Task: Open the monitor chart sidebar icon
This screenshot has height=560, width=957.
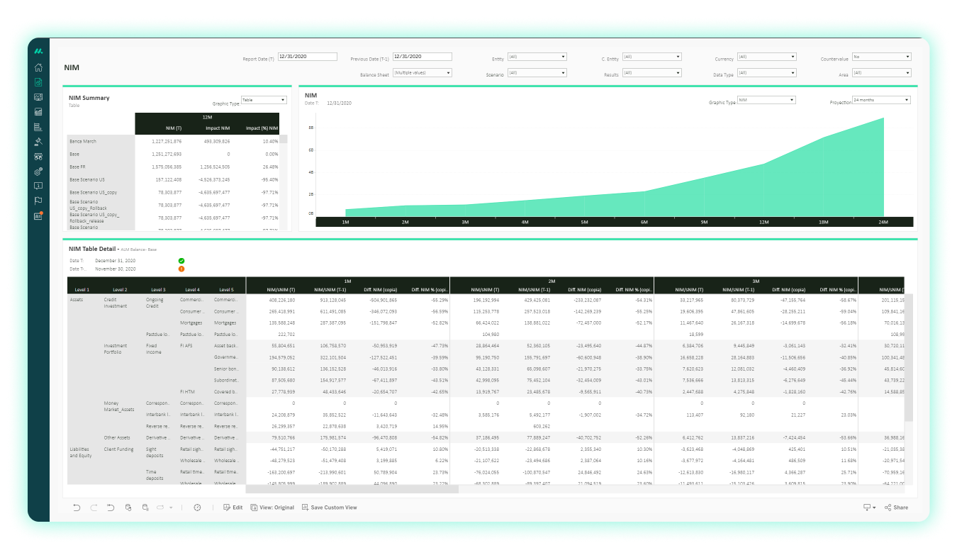Action: [38, 97]
